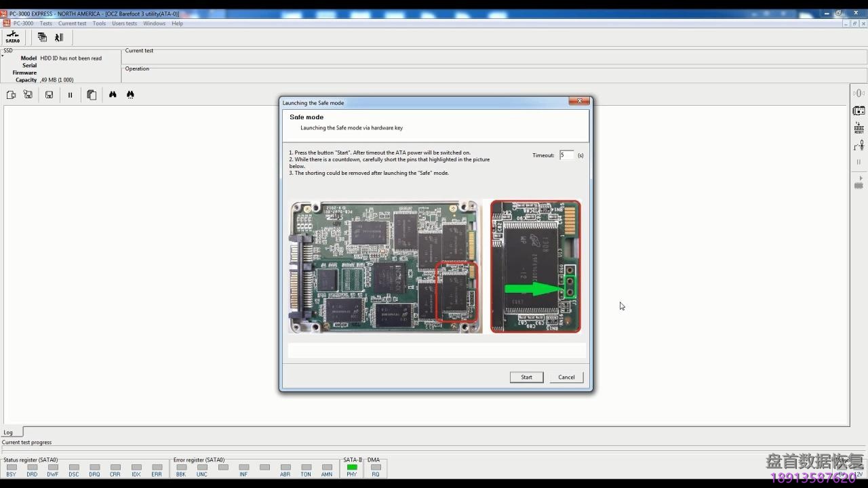868x488 pixels.
Task: Click the advanced search binoculars icon with ellipsis
Action: (130, 94)
